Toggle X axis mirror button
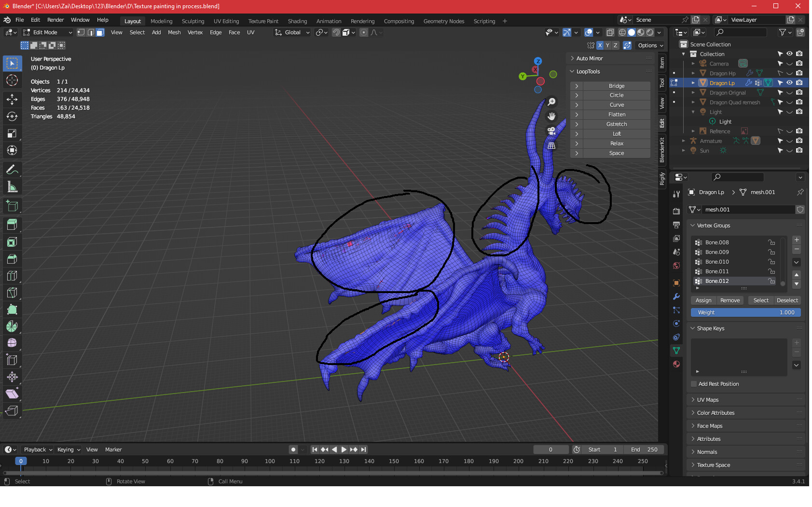Image resolution: width=812 pixels, height=507 pixels. click(600, 45)
